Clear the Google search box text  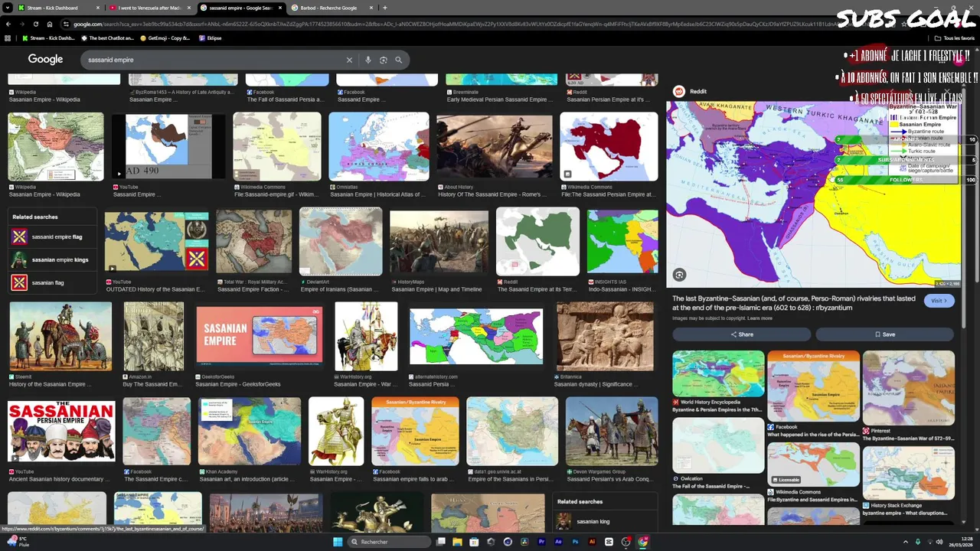(349, 60)
